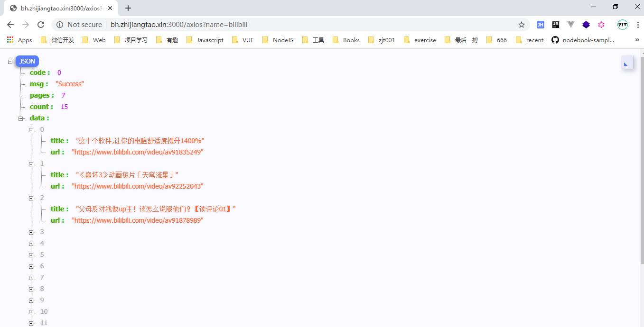Go back to the previous page
This screenshot has height=327, width=644.
pyautogui.click(x=10, y=25)
